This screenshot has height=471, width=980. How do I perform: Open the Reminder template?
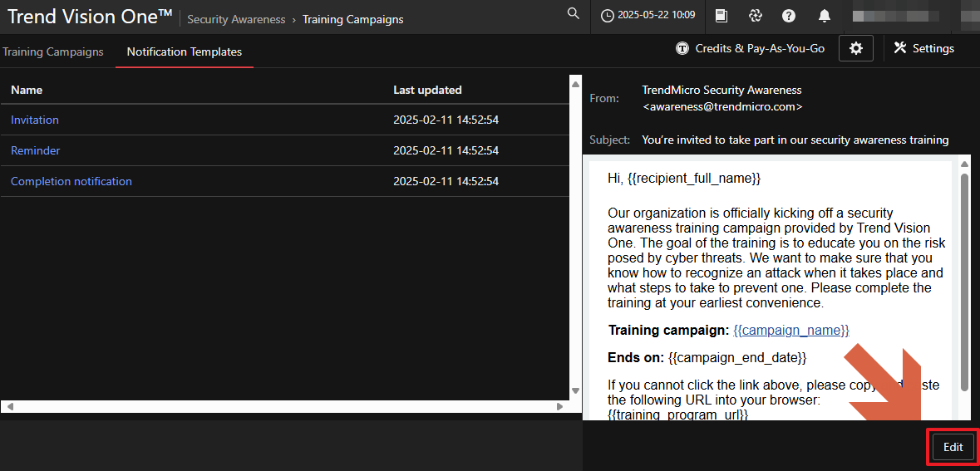[x=36, y=150]
